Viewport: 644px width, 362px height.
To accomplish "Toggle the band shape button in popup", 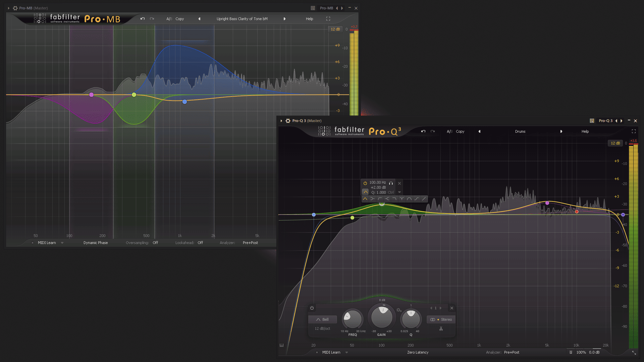I will point(365,192).
